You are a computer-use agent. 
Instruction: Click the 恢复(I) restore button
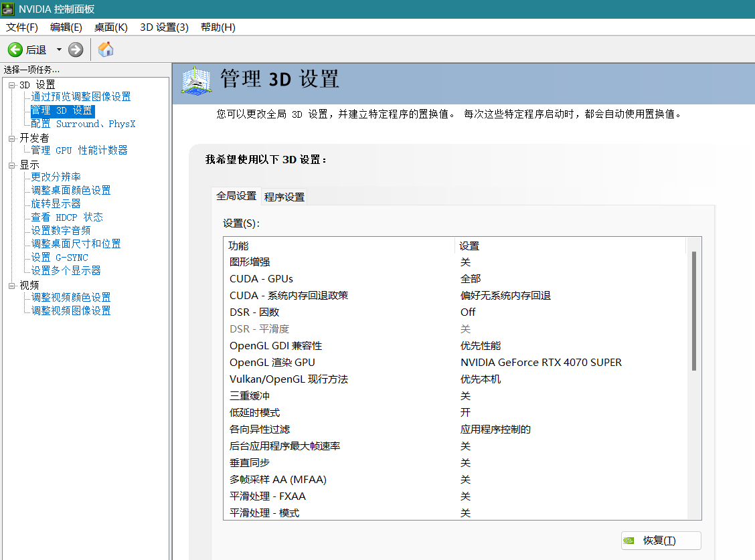[661, 541]
